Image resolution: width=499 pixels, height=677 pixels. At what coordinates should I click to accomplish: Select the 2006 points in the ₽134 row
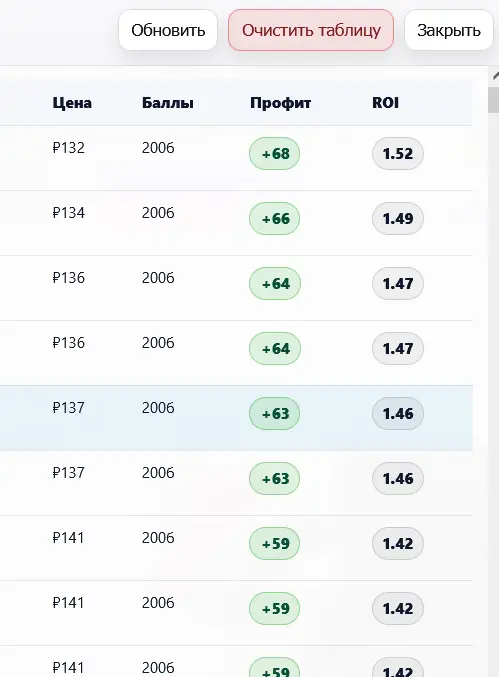coord(158,212)
